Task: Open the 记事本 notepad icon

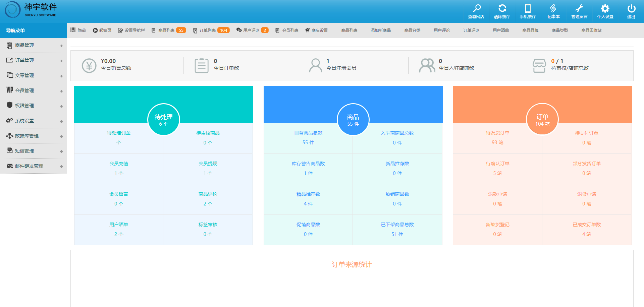Action: [x=553, y=8]
